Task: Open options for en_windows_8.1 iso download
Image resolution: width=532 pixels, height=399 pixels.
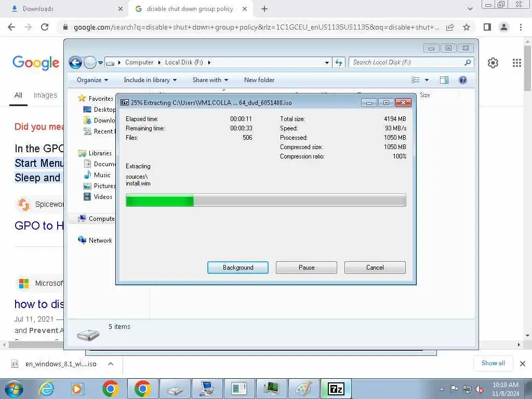Action: click(x=111, y=364)
